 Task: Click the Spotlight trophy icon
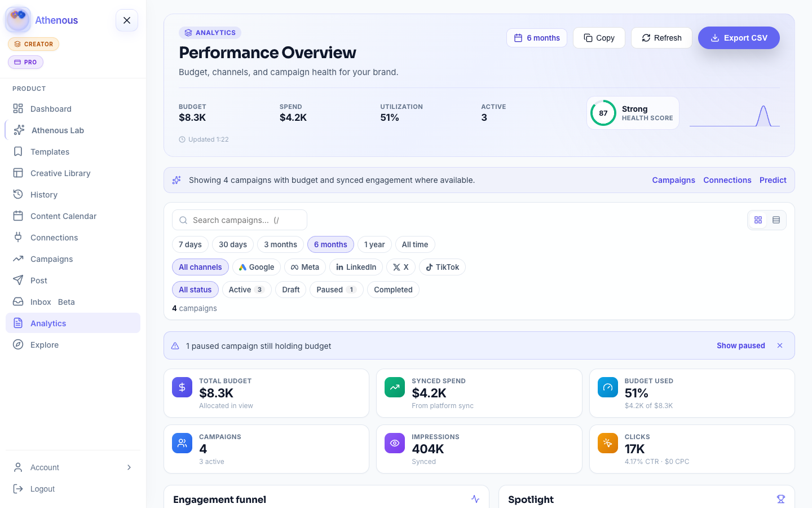pyautogui.click(x=781, y=499)
